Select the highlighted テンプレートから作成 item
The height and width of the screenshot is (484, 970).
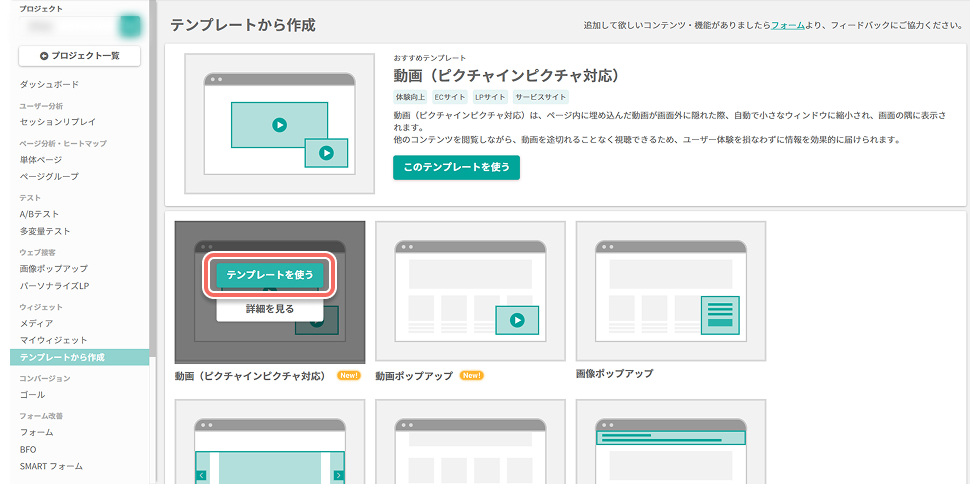(79, 357)
